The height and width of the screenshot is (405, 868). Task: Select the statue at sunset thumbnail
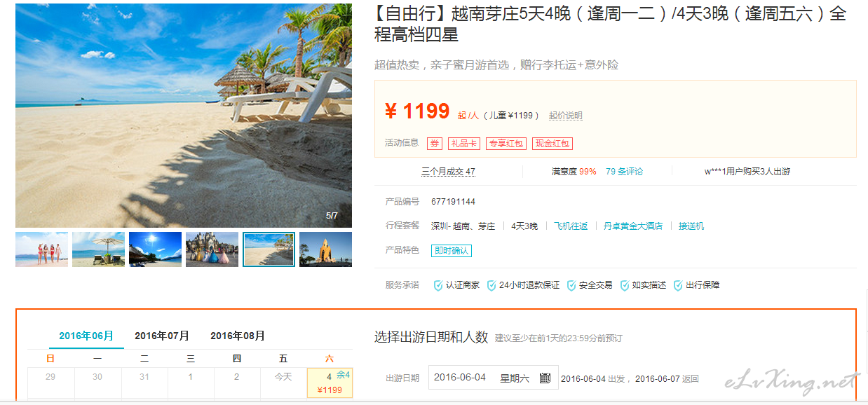pyautogui.click(x=325, y=249)
